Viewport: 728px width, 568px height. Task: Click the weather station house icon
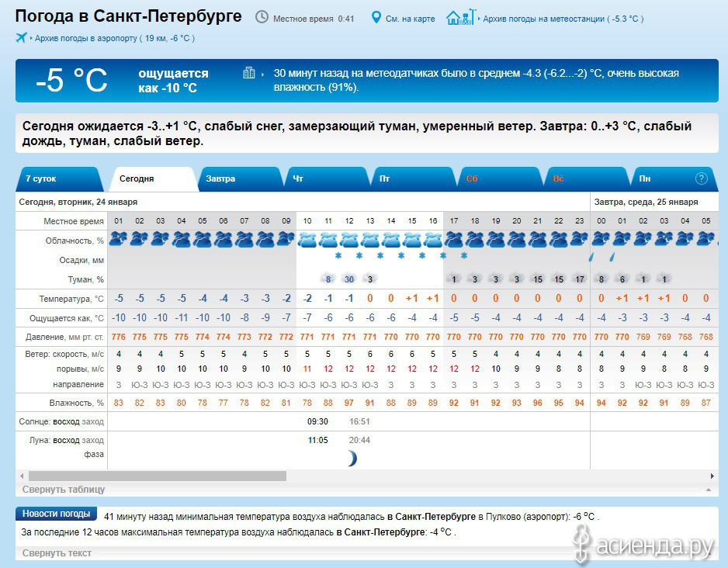pos(461,17)
